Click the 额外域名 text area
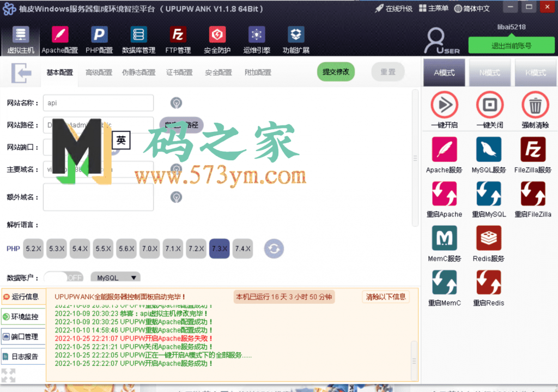558x392 pixels. [98, 197]
